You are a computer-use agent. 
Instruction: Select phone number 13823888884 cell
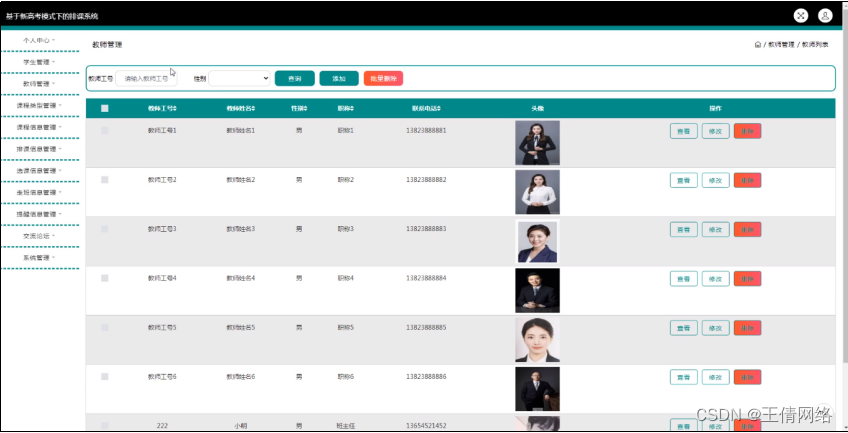tap(426, 278)
